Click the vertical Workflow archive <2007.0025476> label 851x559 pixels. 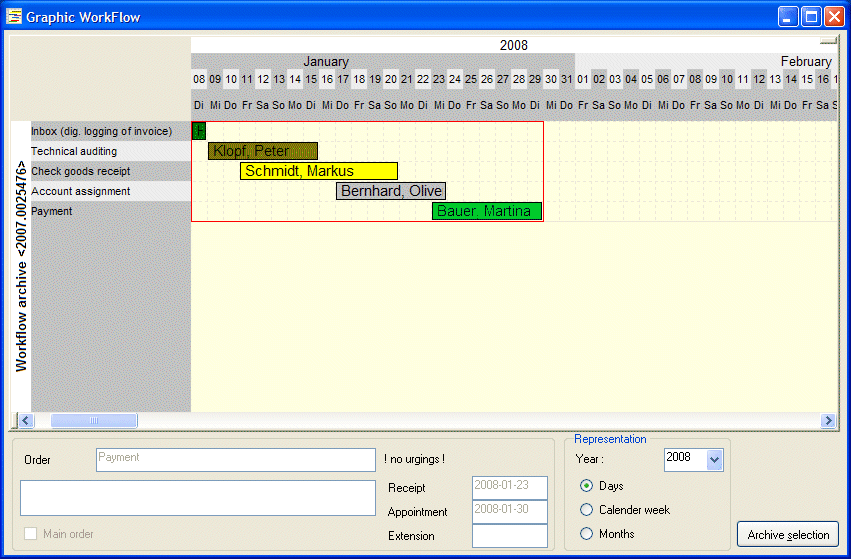pyautogui.click(x=21, y=266)
